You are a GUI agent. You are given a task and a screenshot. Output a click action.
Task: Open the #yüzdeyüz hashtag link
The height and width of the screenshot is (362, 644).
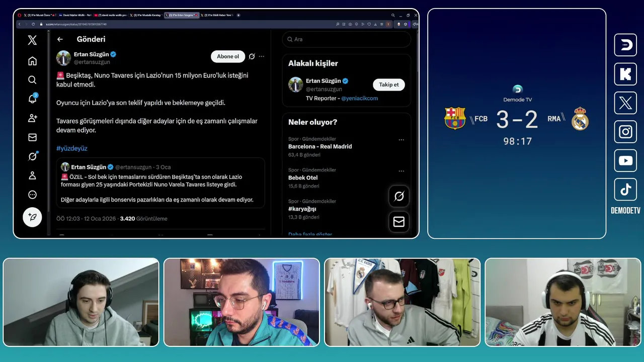72,148
